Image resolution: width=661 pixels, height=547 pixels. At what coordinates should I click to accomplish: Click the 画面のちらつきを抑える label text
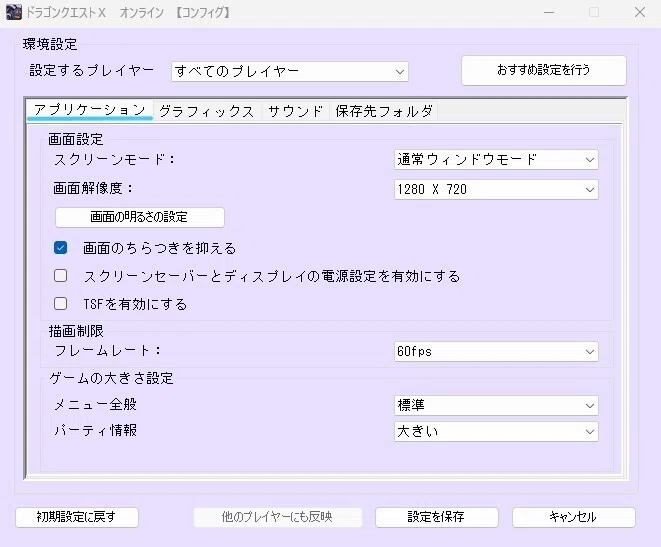(159, 248)
